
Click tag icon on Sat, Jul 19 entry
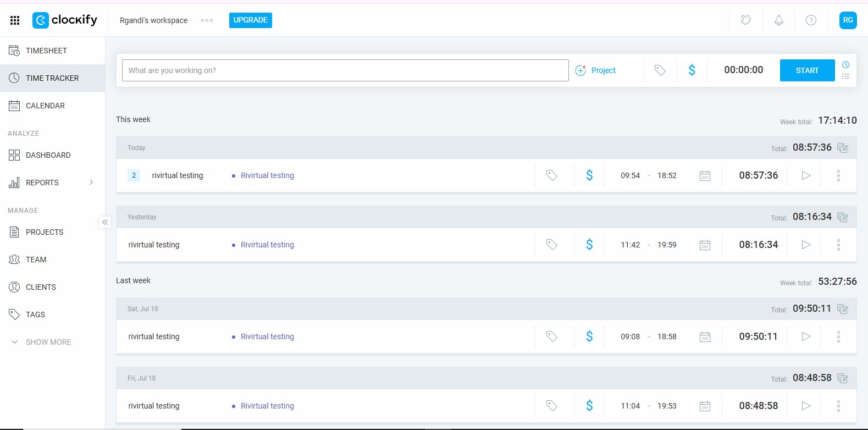tap(551, 337)
